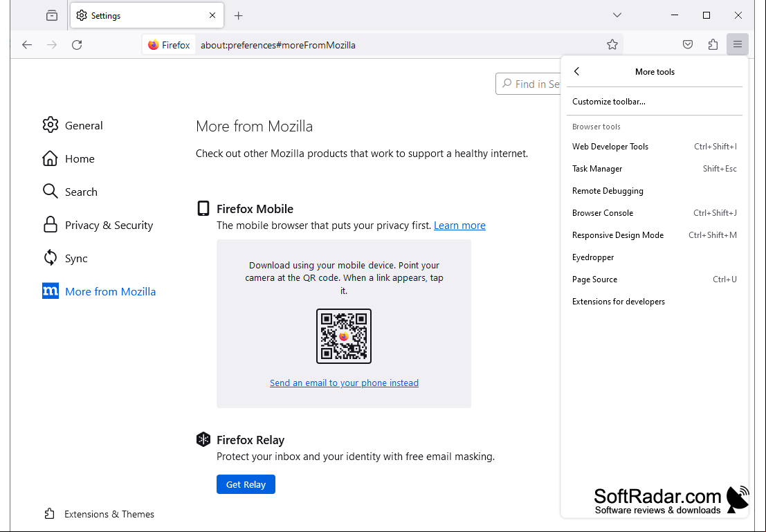
Task: Reload the current page
Action: tap(77, 45)
